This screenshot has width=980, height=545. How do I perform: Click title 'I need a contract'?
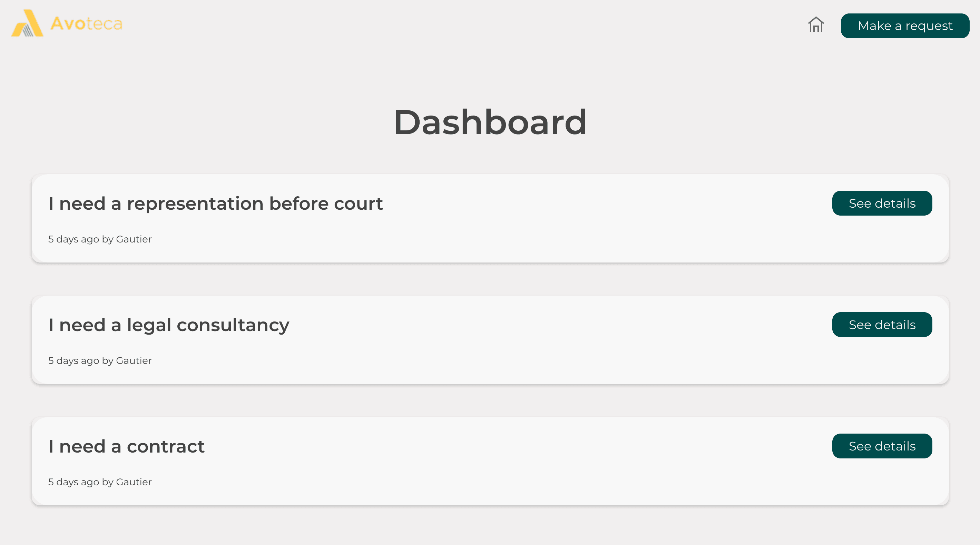[127, 446]
